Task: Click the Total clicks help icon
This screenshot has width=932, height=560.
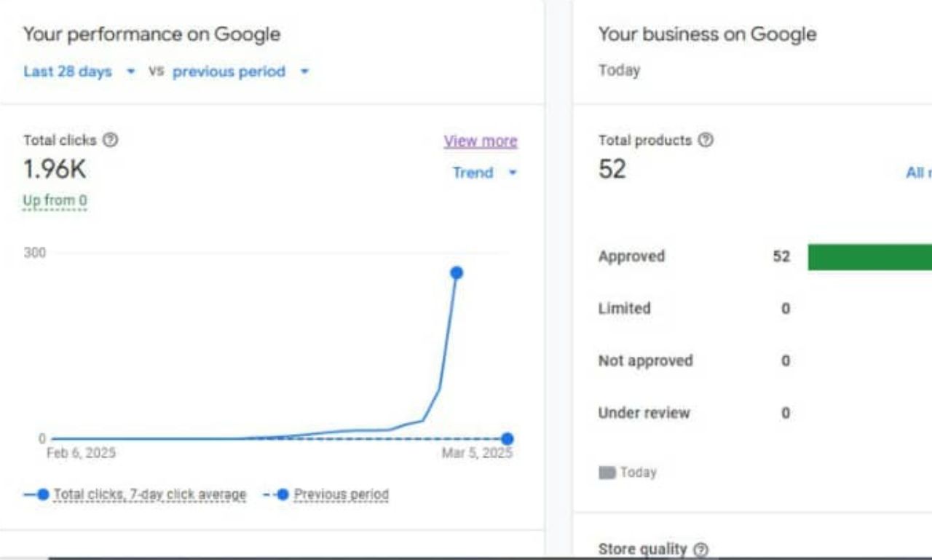Action: pos(110,140)
